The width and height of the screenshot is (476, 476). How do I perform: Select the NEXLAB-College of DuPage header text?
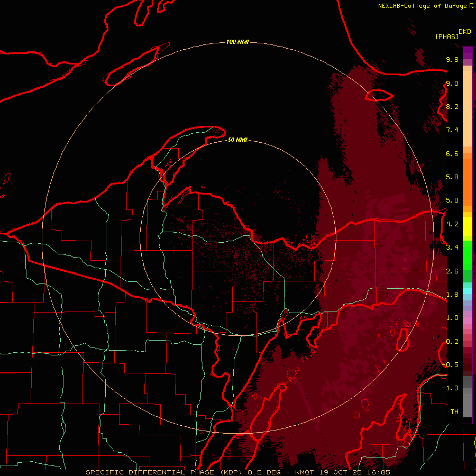coord(424,6)
